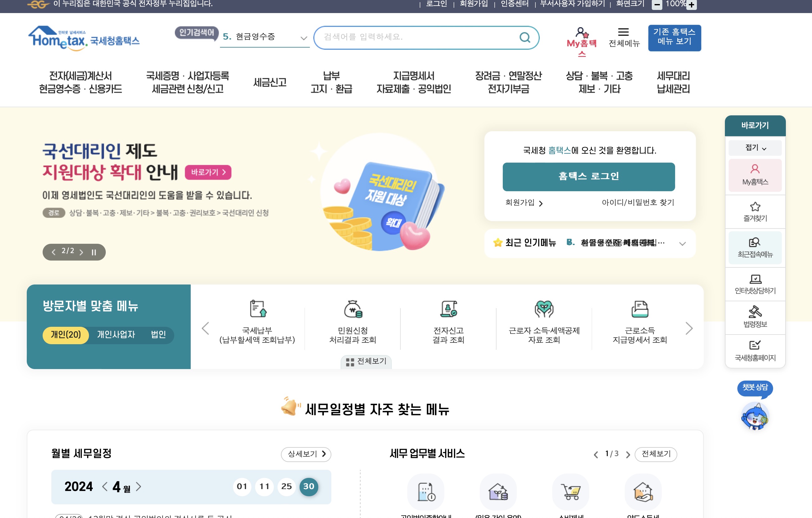Click the 법령정보 gavel icon
This screenshot has width=812, height=518.
755,312
